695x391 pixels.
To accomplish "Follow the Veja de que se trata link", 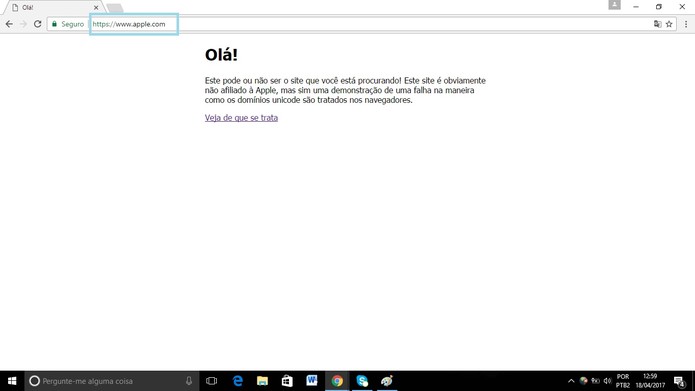I will point(241,118).
